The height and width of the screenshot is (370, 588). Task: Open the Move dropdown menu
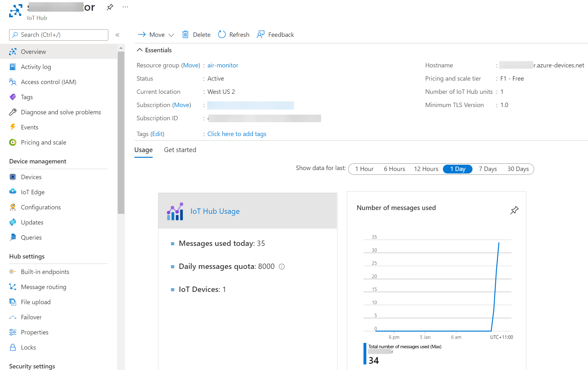coord(156,35)
